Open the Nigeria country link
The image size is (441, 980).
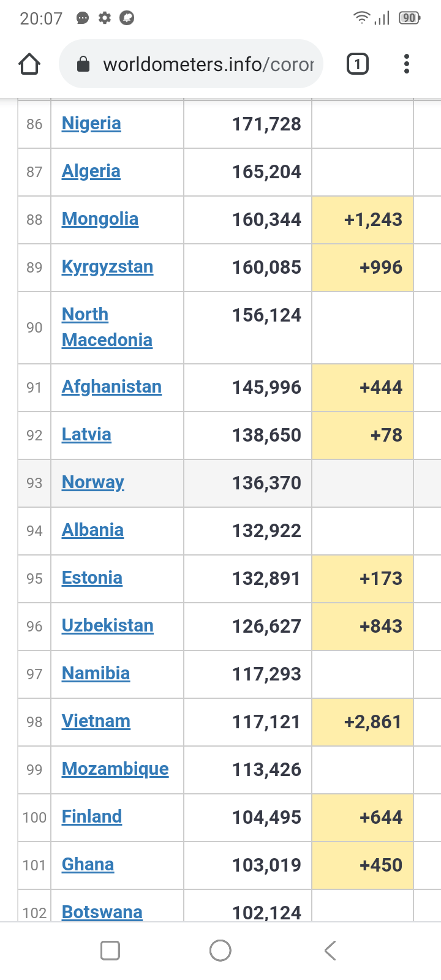pyautogui.click(x=91, y=123)
